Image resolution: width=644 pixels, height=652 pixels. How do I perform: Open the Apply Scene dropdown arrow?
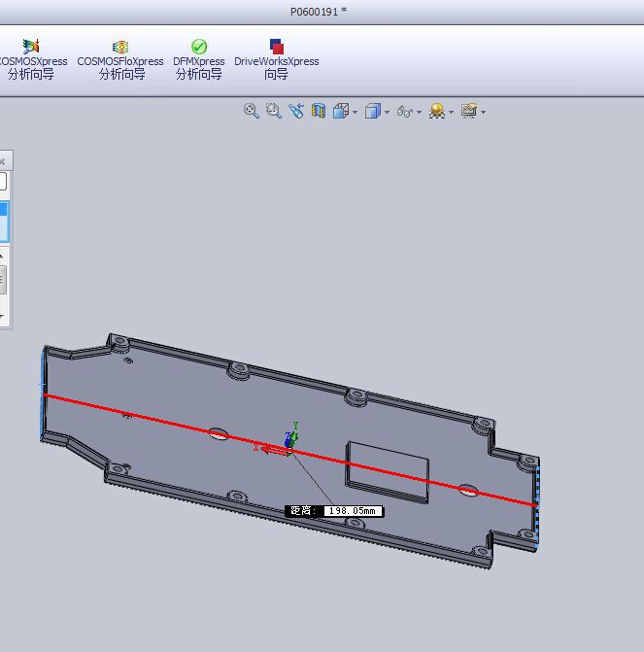tap(451, 113)
